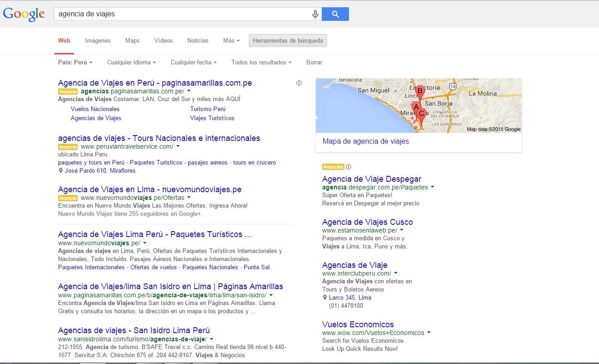This screenshot has height=364, width=599.
Task: Expand arrow next to sanisidrolima.com URL
Action: 211,339
